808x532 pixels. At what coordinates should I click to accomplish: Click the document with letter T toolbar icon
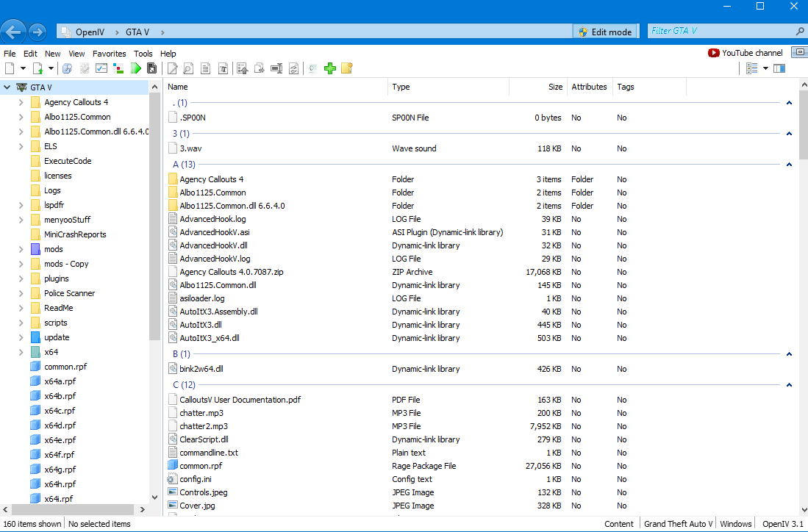[x=223, y=68]
